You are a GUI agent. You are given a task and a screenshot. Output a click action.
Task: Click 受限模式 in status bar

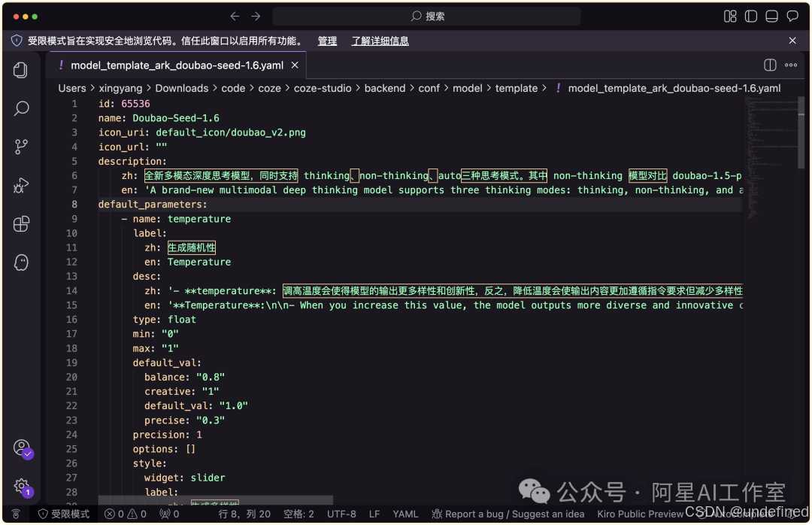64,514
